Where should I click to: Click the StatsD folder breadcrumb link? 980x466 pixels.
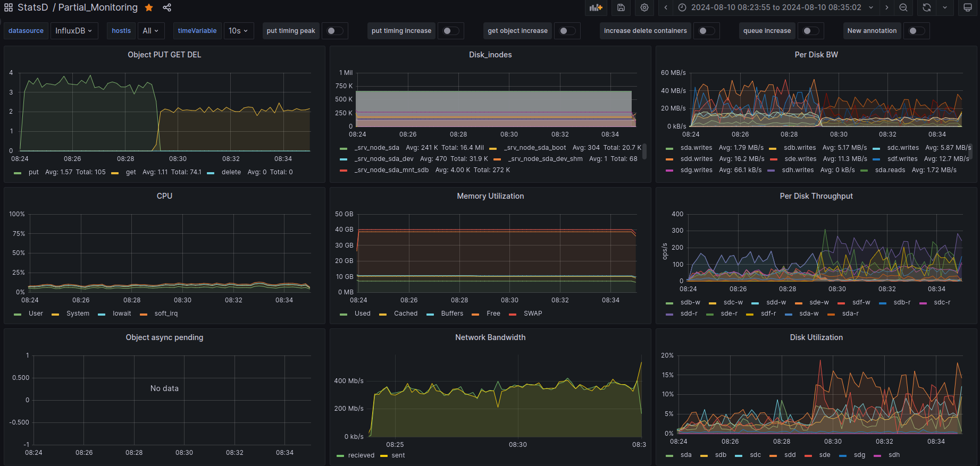[33, 7]
